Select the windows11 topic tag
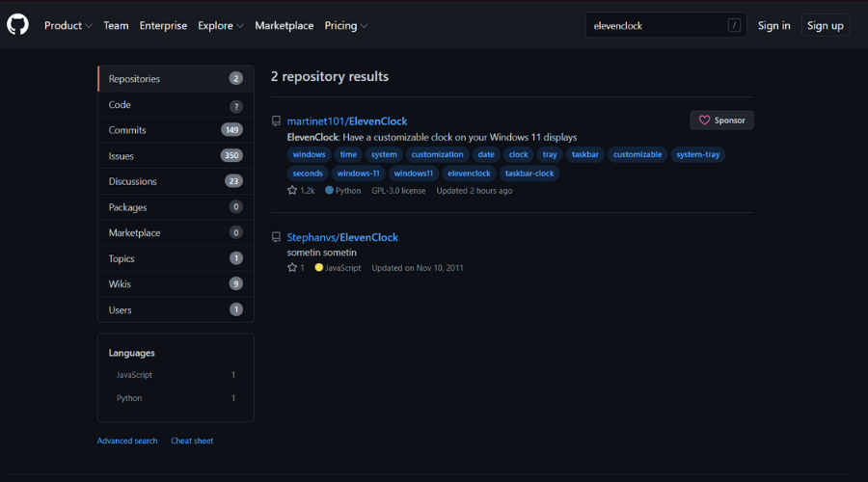The image size is (868, 482). [413, 174]
